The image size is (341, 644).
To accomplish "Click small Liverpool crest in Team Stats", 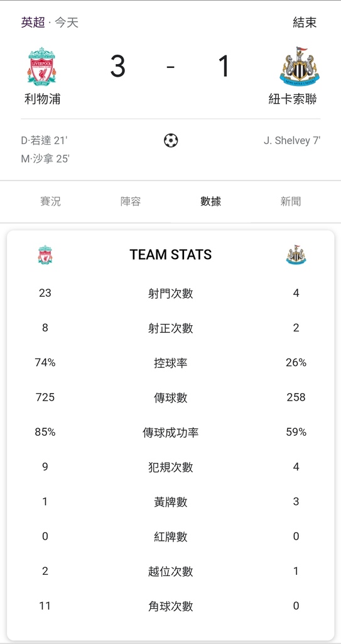I will (45, 255).
